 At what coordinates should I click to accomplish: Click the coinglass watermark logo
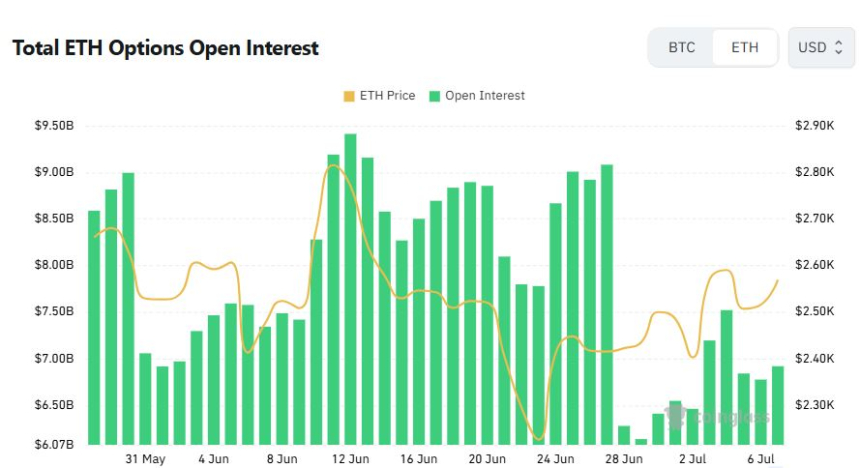click(716, 417)
